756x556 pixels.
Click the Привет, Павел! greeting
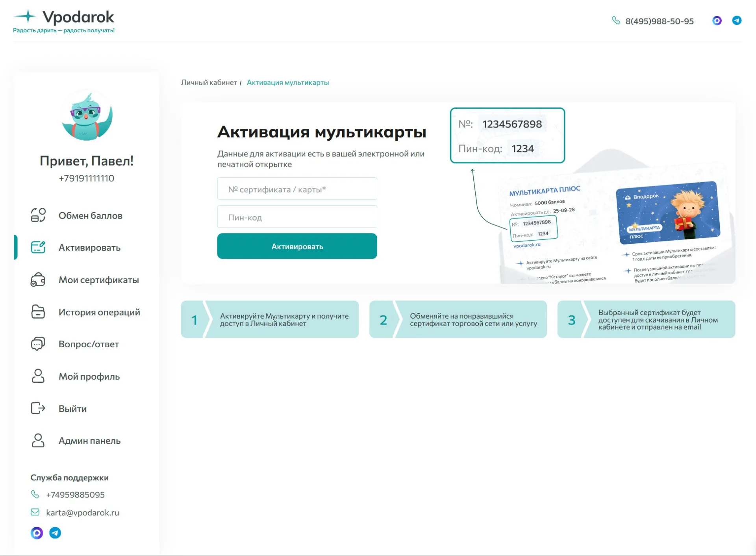tap(87, 161)
